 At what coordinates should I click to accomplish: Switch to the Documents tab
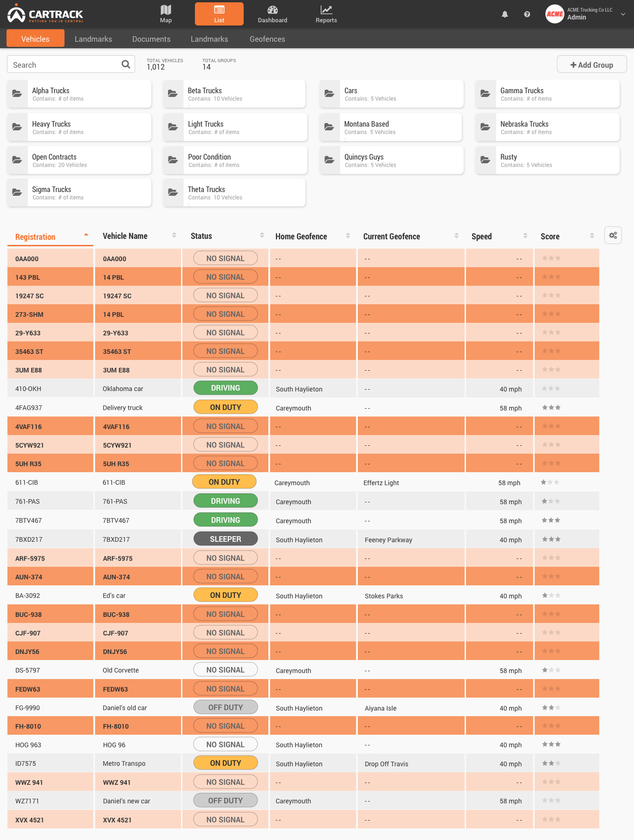coord(151,39)
